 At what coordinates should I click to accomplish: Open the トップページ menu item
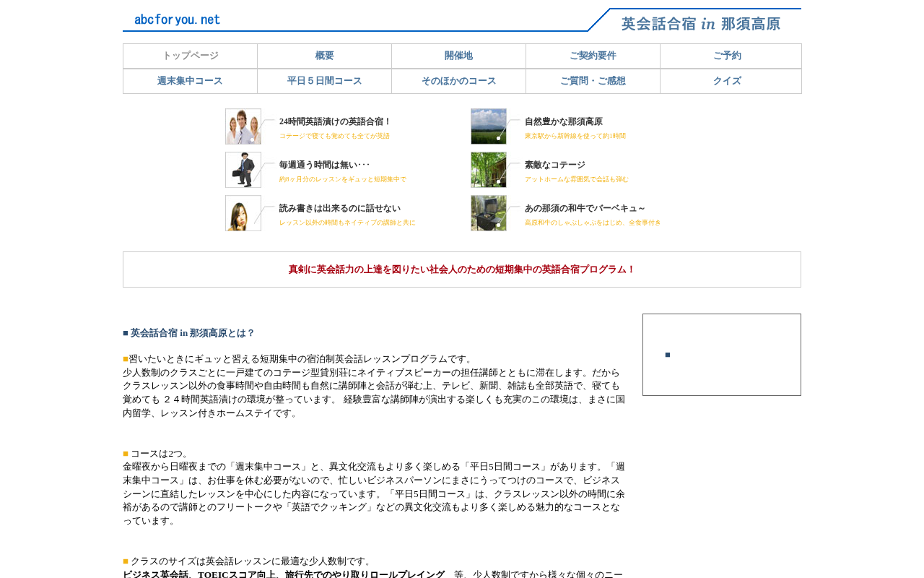pos(191,56)
